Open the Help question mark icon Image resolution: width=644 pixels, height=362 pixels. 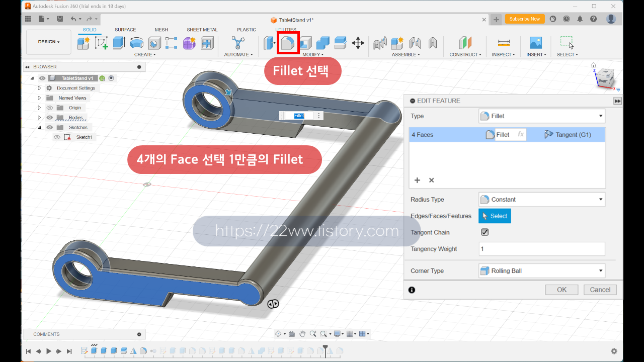594,19
